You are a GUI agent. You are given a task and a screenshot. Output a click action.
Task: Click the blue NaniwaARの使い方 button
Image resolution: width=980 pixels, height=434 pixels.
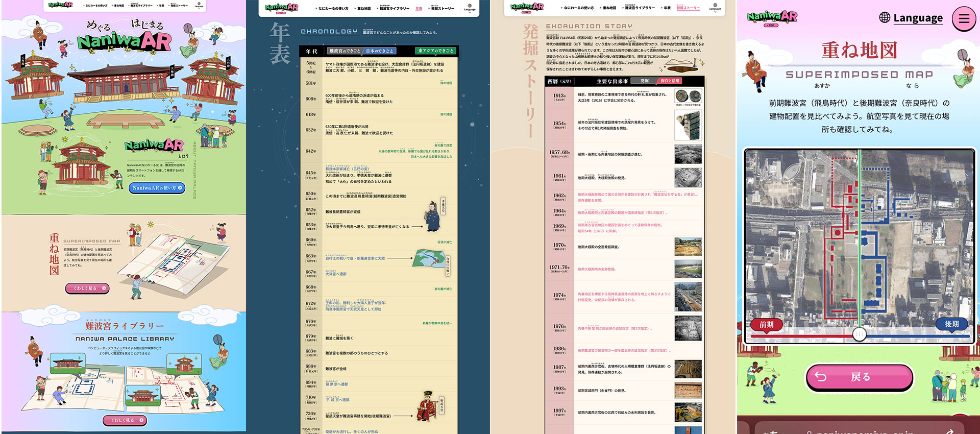click(x=157, y=188)
